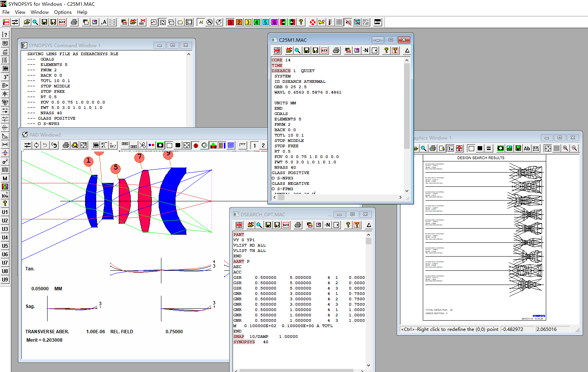Open the View menu
This screenshot has width=588, height=372.
(x=20, y=12)
